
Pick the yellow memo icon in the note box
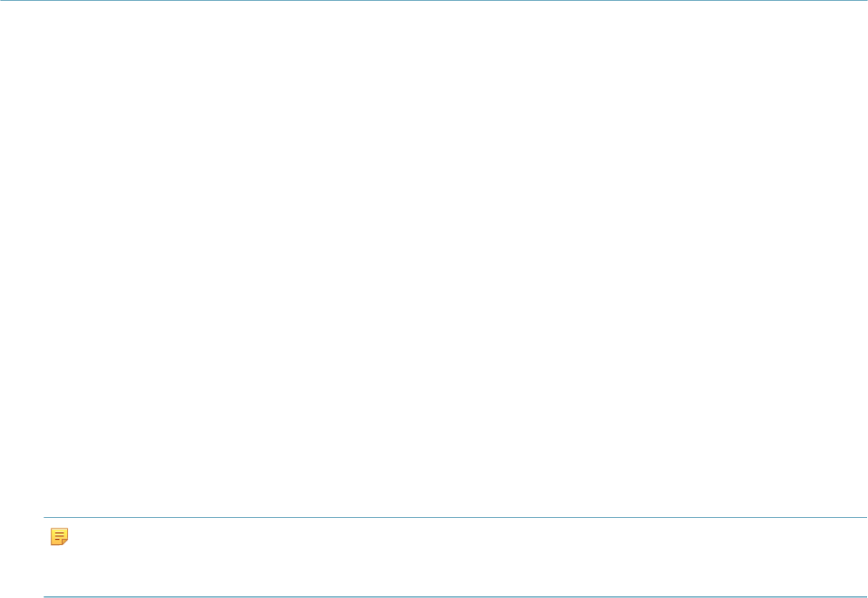tap(59, 536)
